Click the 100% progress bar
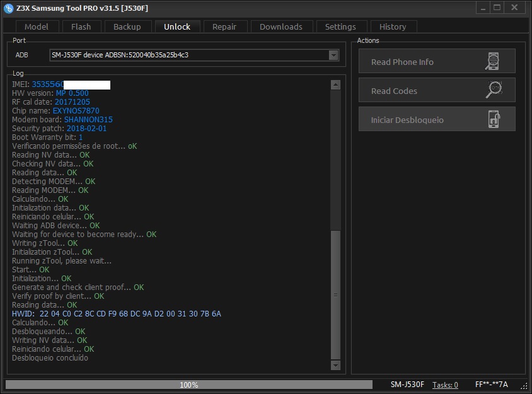 tap(189, 385)
